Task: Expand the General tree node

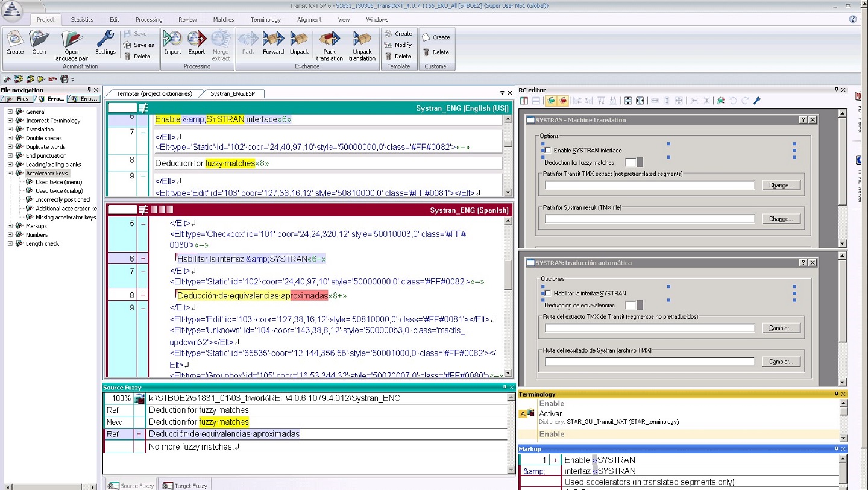Action: (10, 112)
